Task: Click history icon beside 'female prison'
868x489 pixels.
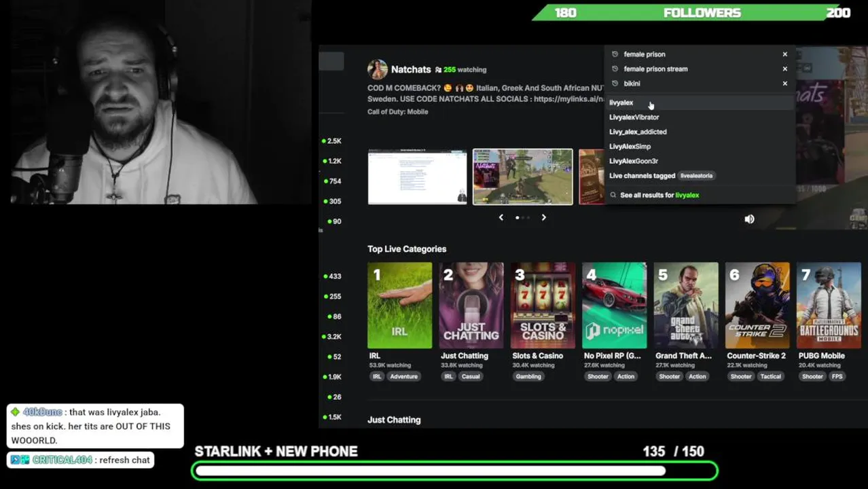Action: point(615,54)
